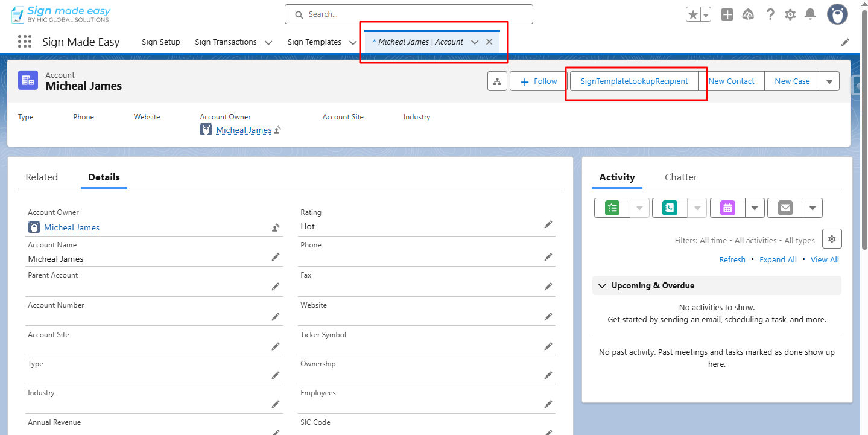The width and height of the screenshot is (868, 435).
Task: Click the global actions plus icon
Action: click(727, 14)
